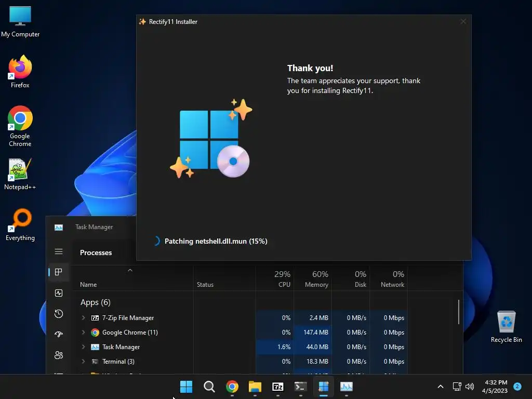
Task: Switch to Rectify11 Installer on the taskbar
Action: click(323, 387)
